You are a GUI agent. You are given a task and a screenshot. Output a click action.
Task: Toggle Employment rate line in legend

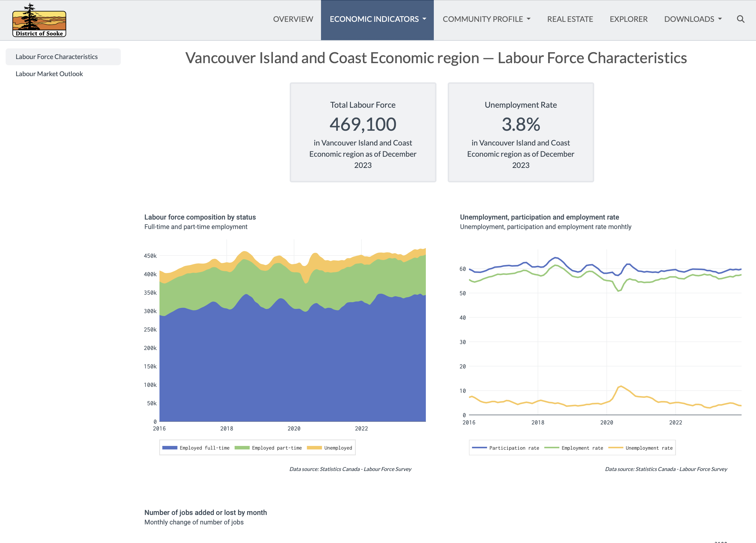[x=574, y=448]
